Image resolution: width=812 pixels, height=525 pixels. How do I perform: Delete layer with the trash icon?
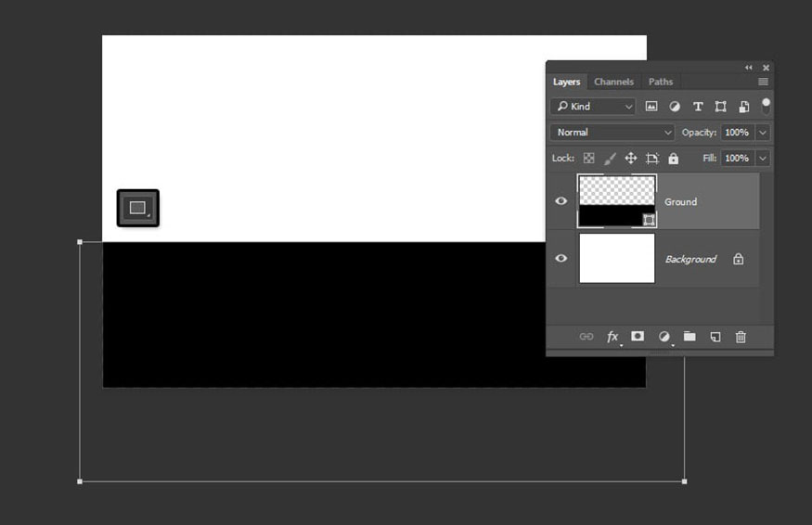click(x=741, y=337)
